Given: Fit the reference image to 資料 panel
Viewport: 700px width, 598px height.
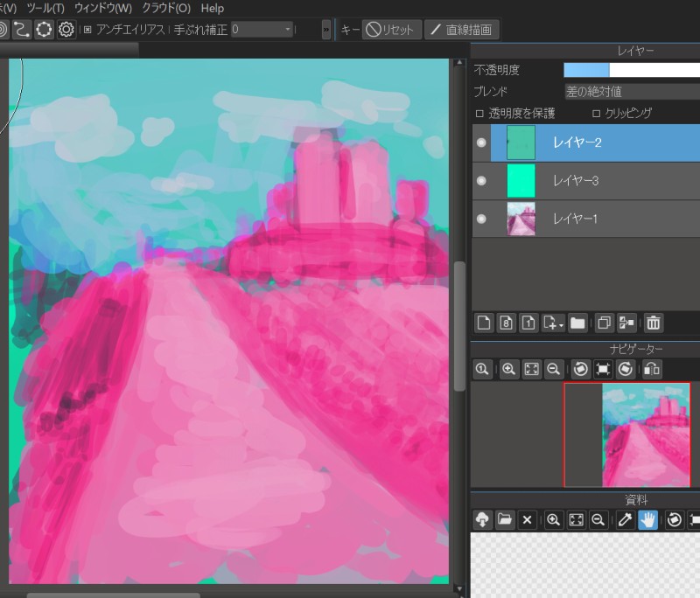Looking at the screenshot, I should [577, 520].
